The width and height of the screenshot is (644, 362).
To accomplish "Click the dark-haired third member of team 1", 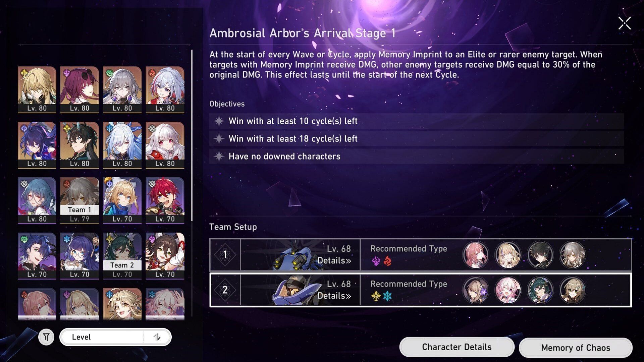I will pyautogui.click(x=540, y=255).
